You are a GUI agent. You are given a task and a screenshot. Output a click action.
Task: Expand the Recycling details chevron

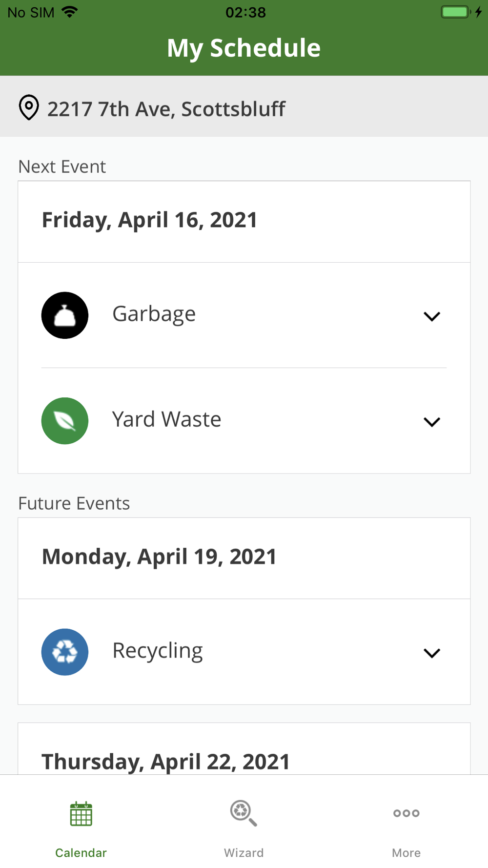tap(432, 653)
